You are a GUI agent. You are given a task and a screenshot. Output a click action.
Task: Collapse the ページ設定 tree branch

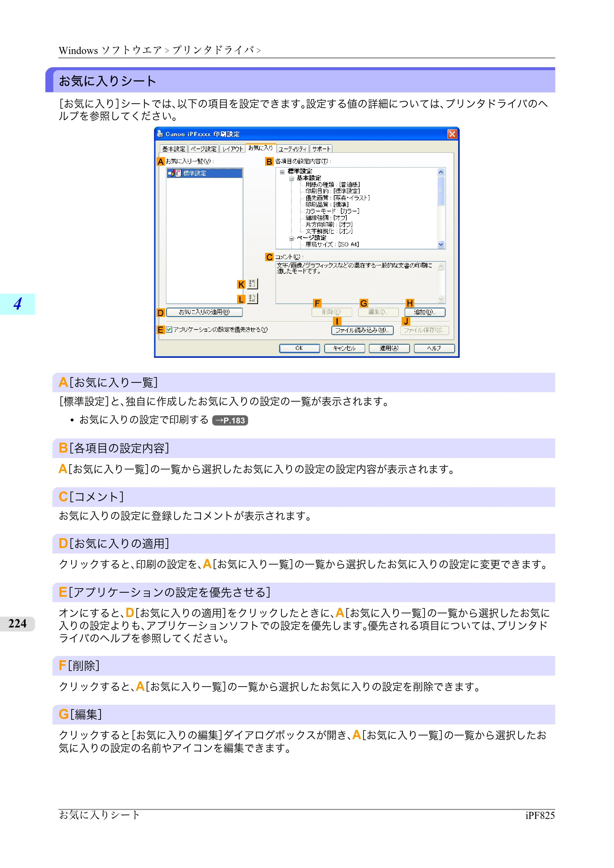point(292,238)
